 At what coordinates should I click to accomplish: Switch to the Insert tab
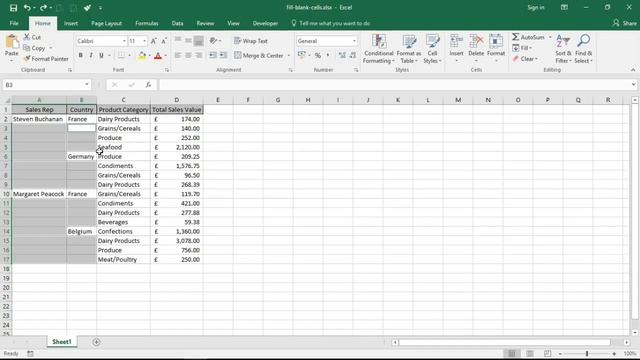pos(71,23)
